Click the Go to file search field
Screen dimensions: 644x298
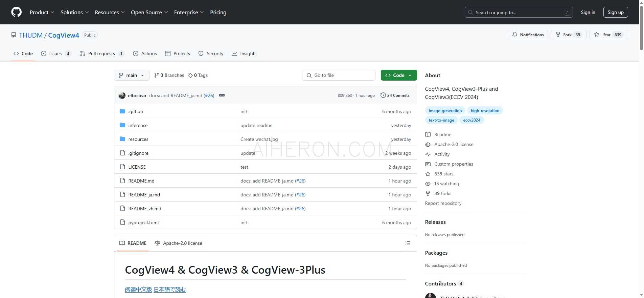point(339,75)
